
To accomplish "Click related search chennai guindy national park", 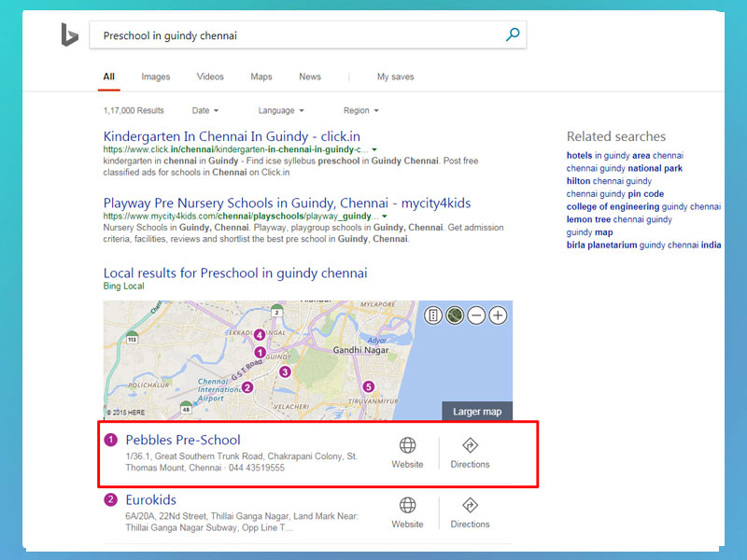I will tap(625, 169).
